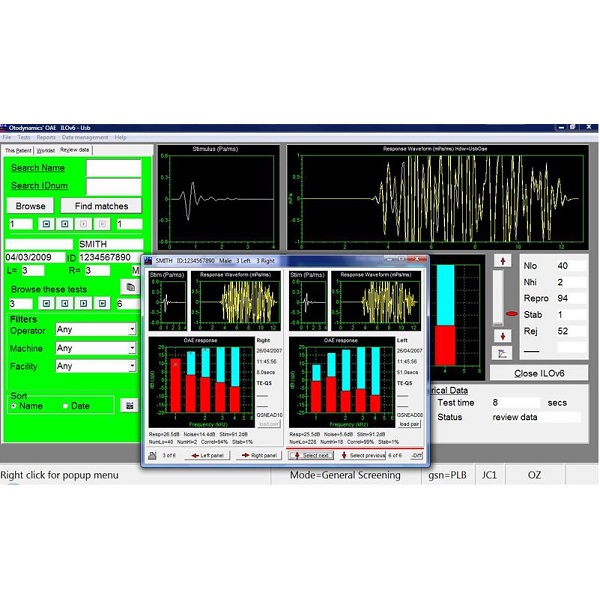Expand the Facility filter dropdown
This screenshot has width=600, height=602.
131,366
